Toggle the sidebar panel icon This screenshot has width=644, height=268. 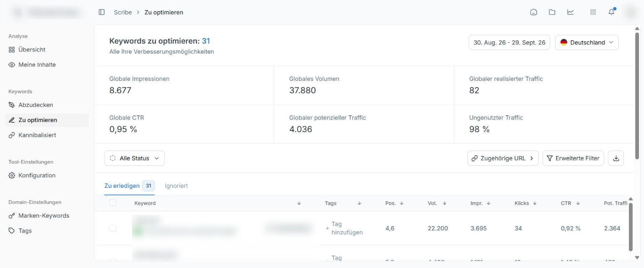click(101, 12)
